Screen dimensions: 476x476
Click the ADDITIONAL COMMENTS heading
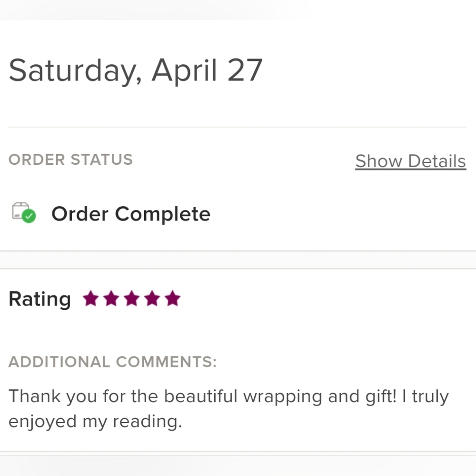(112, 362)
